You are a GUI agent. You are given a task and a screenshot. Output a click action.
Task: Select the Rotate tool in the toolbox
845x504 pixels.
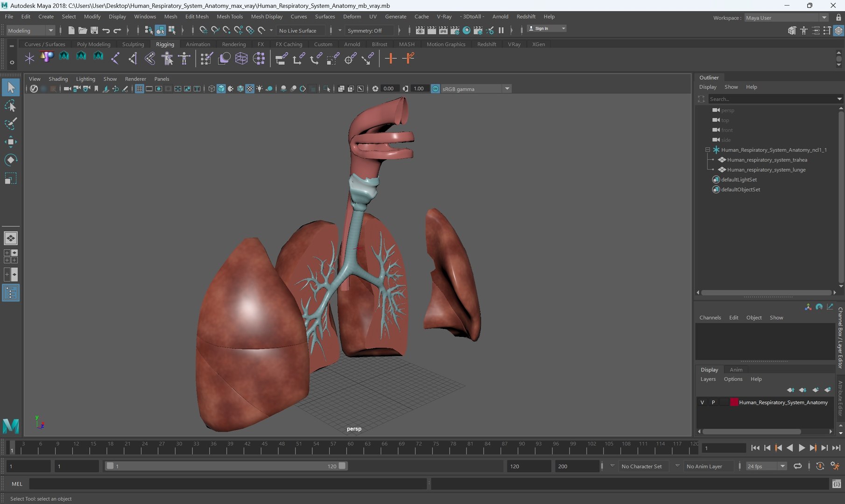10,160
